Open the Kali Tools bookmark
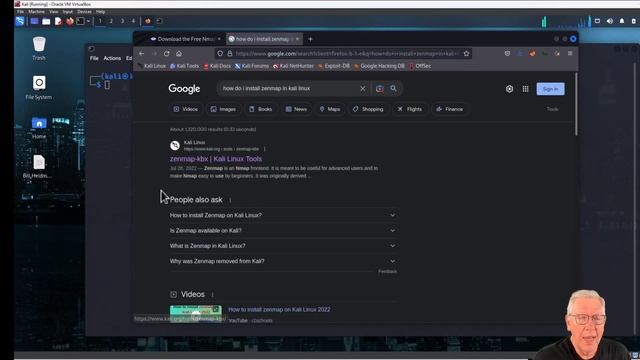The width and height of the screenshot is (640, 360). 184,66
